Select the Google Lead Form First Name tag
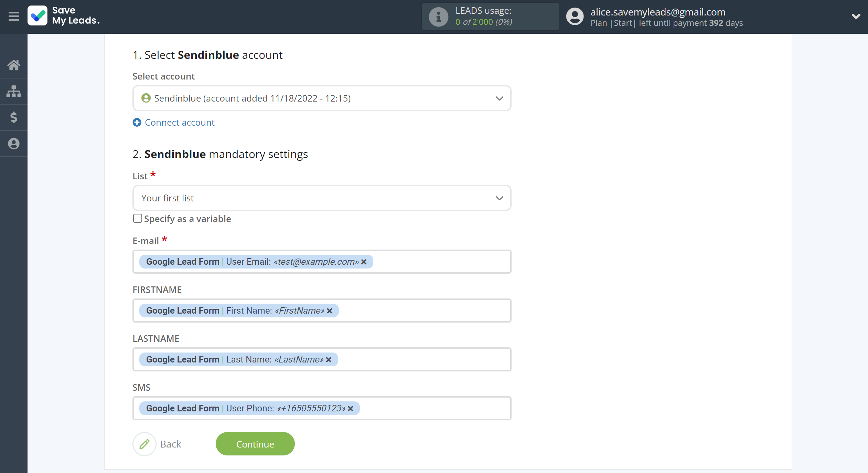The height and width of the screenshot is (473, 868). [239, 311]
